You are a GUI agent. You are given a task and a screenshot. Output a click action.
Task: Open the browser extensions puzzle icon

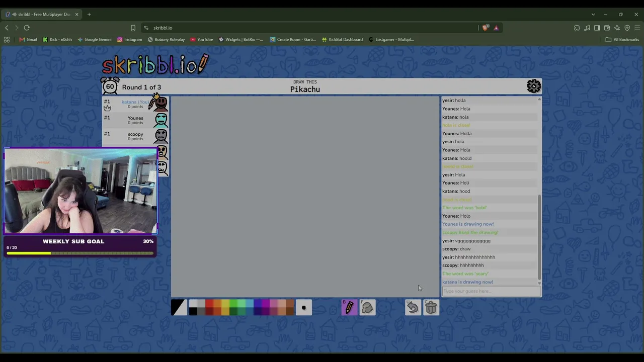(x=577, y=28)
